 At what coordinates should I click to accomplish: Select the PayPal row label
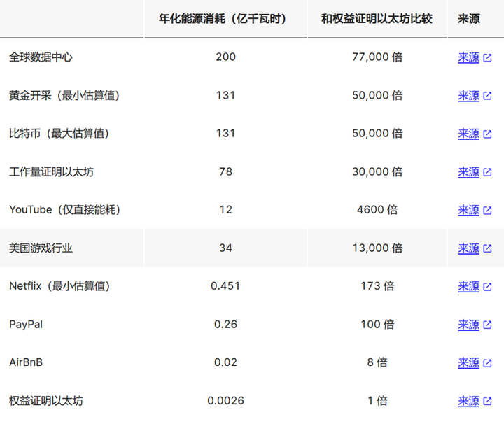[x=26, y=325]
